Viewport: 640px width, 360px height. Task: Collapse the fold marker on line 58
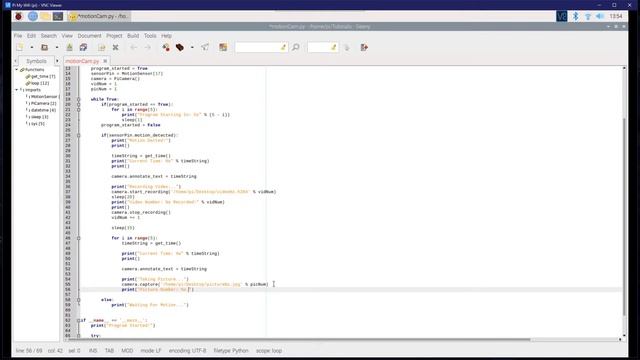tap(78, 300)
